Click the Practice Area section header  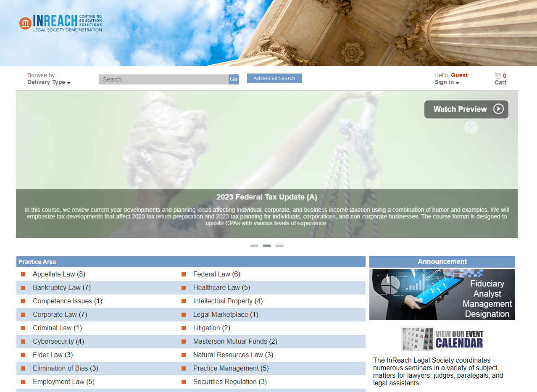pyautogui.click(x=191, y=262)
